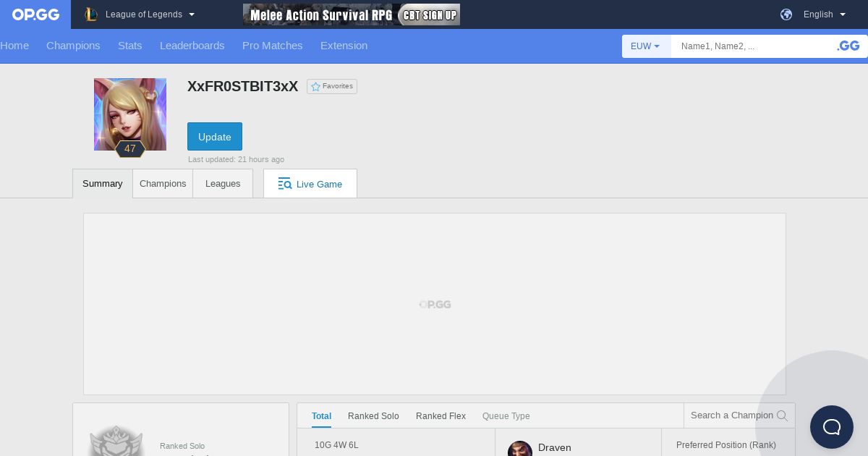Open the Melee Action Survival RPG banner ad
868x456 pixels.
click(x=352, y=14)
